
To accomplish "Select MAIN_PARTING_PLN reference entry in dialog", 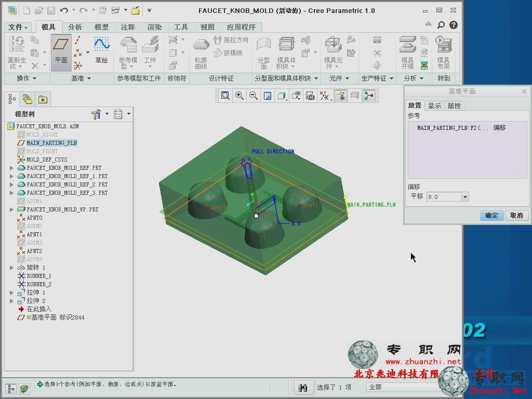I will pyautogui.click(x=461, y=128).
